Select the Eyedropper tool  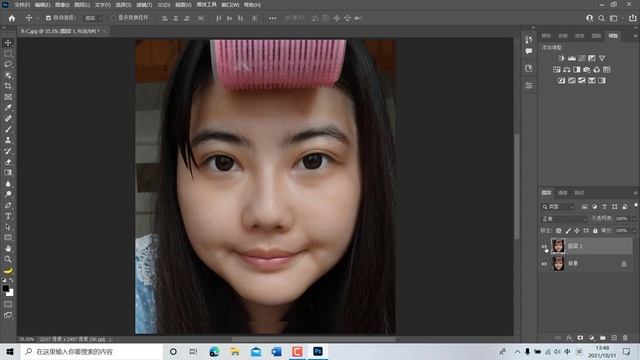coord(8,108)
